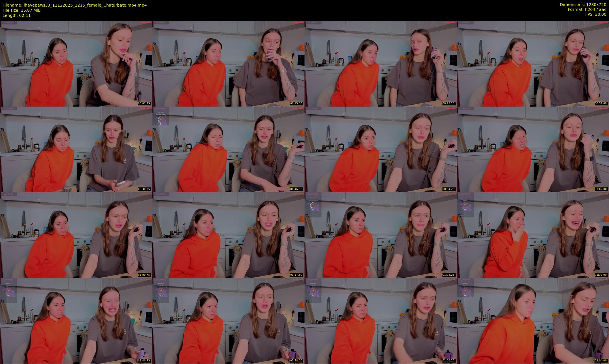Select the 01:02.00 frame
Viewport: 609px width, 364px height.
[533, 149]
